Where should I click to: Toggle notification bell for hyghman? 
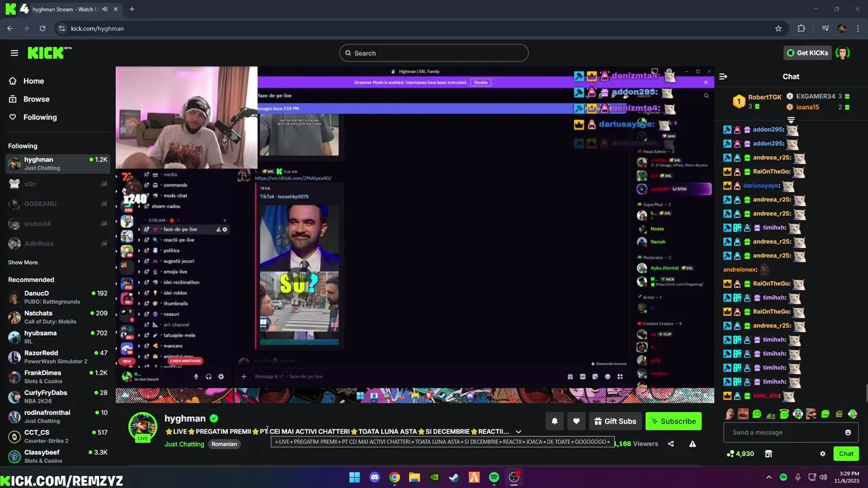tap(554, 422)
